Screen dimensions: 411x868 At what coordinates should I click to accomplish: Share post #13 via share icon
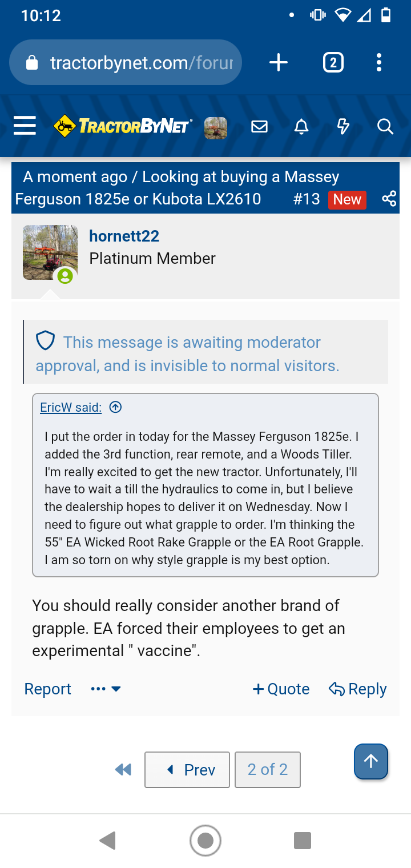[x=389, y=199]
